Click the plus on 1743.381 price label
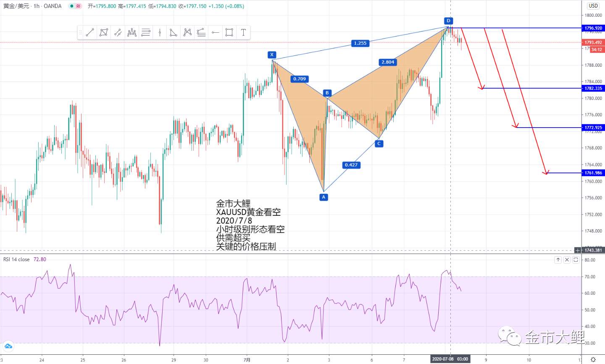Viewport: 605px width, 364px height. (x=578, y=250)
